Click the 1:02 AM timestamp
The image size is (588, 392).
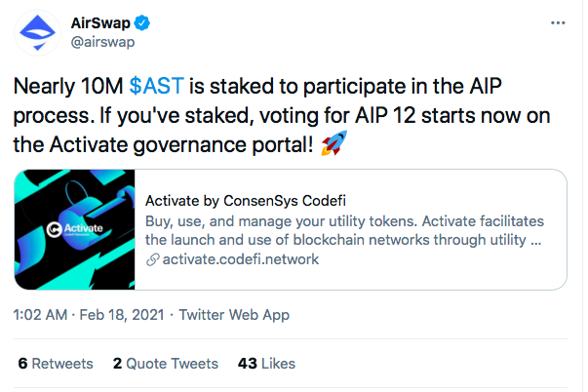(40, 315)
